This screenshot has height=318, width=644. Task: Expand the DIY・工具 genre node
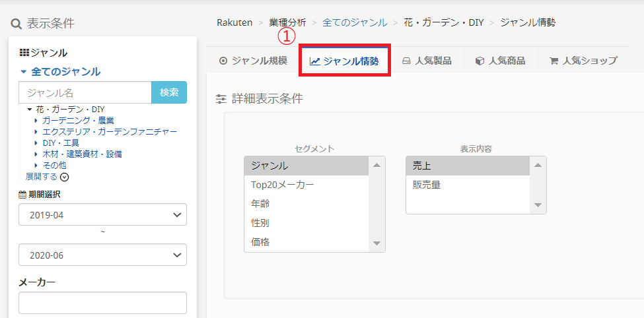(x=36, y=143)
